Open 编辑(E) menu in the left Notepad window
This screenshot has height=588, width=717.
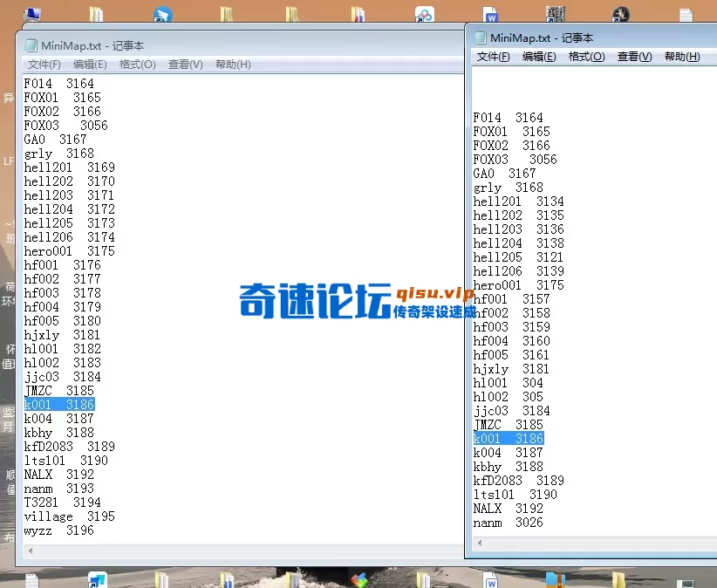(90, 65)
